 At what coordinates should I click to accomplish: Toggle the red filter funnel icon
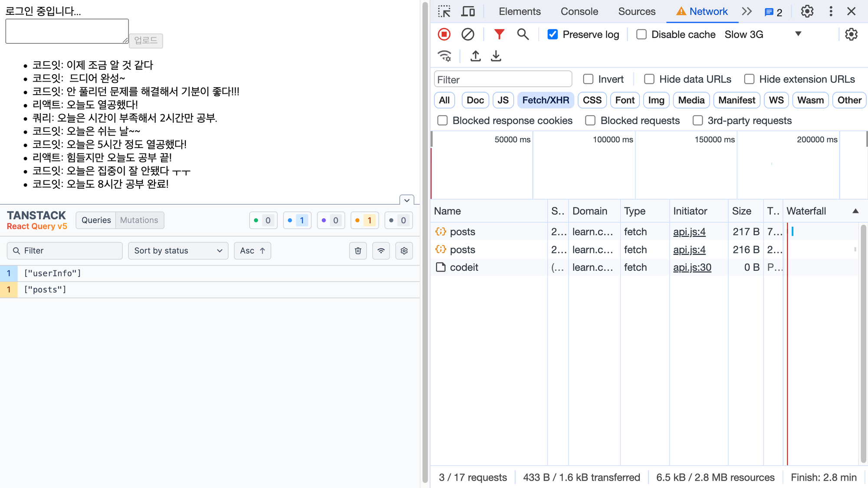point(499,34)
